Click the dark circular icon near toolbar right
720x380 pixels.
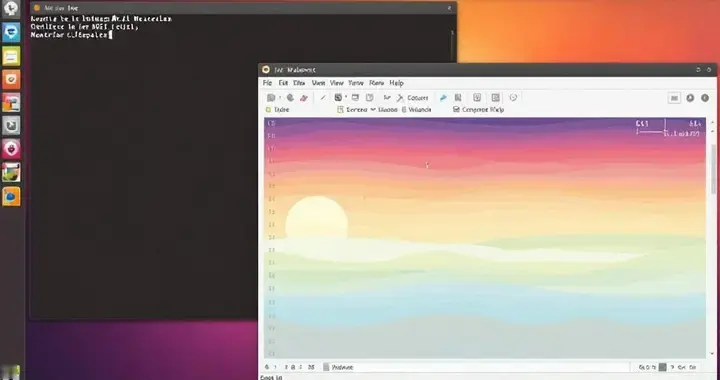click(690, 98)
